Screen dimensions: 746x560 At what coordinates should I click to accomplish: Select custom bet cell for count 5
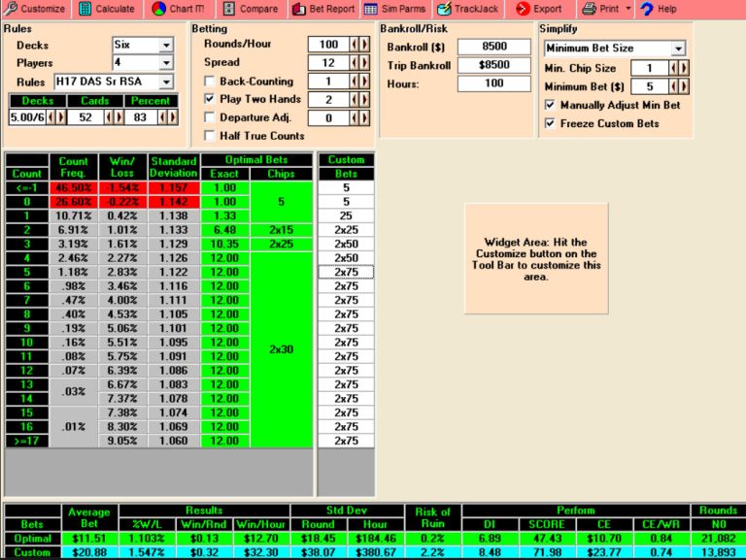[x=346, y=272]
